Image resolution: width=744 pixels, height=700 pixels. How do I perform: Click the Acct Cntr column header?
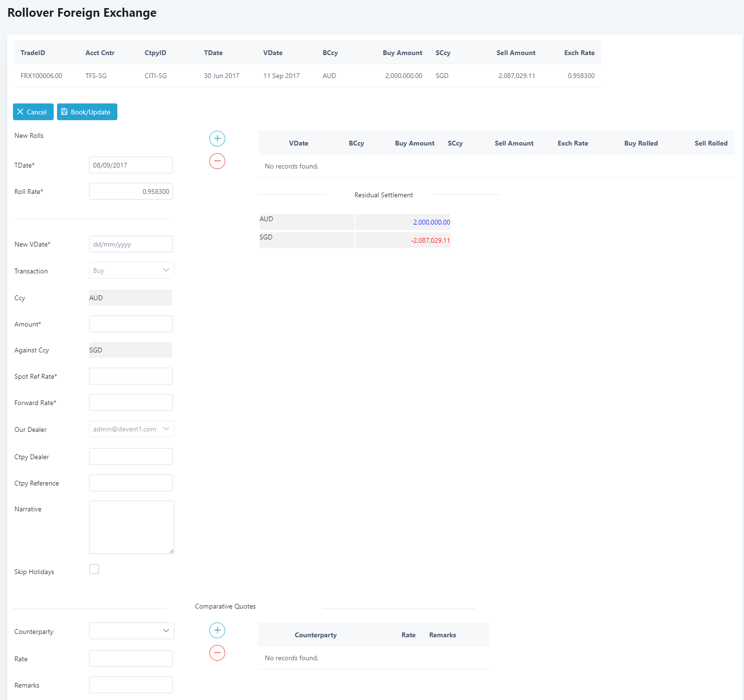100,53
